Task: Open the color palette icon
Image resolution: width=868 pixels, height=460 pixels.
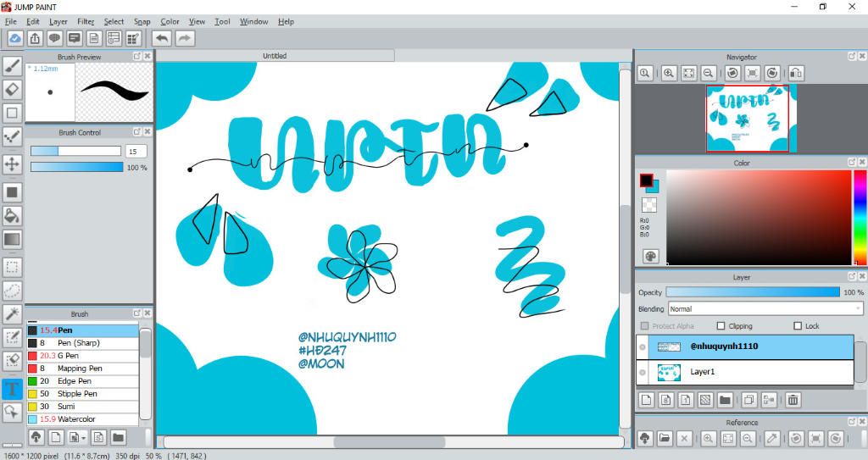Action: pyautogui.click(x=650, y=257)
